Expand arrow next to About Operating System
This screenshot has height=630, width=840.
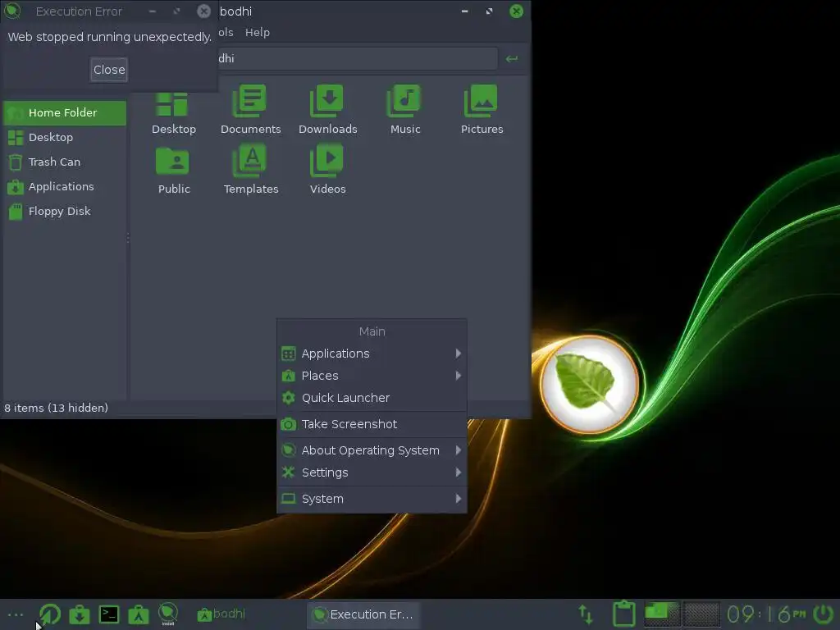458,450
